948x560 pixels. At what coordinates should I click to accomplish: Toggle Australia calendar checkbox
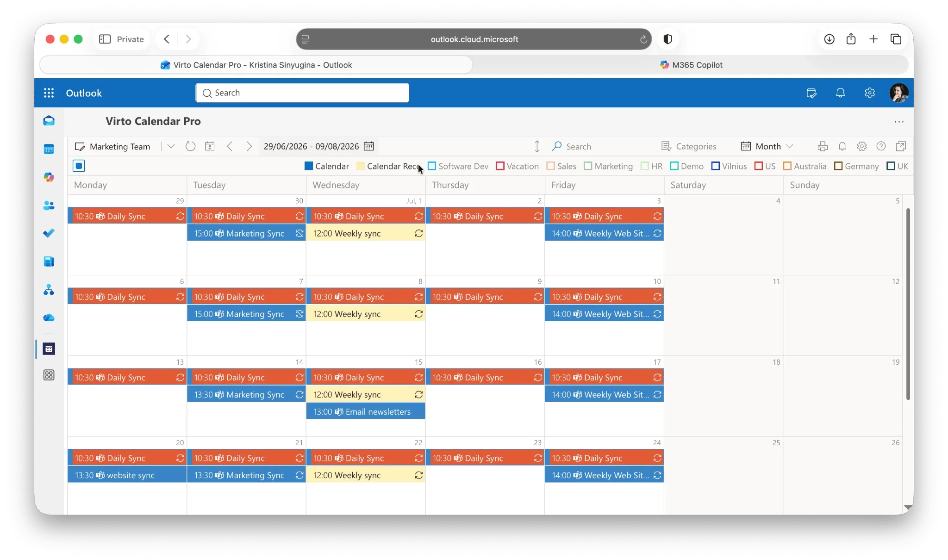787,166
